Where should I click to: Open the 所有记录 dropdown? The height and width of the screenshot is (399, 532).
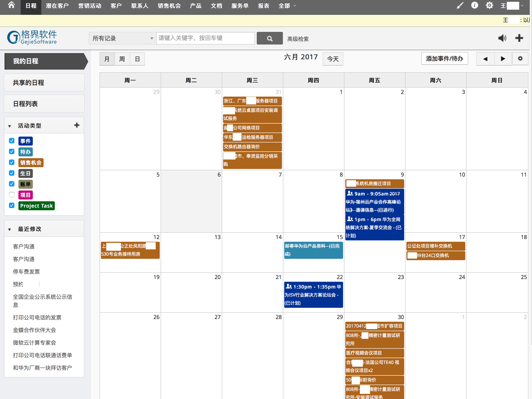(122, 38)
